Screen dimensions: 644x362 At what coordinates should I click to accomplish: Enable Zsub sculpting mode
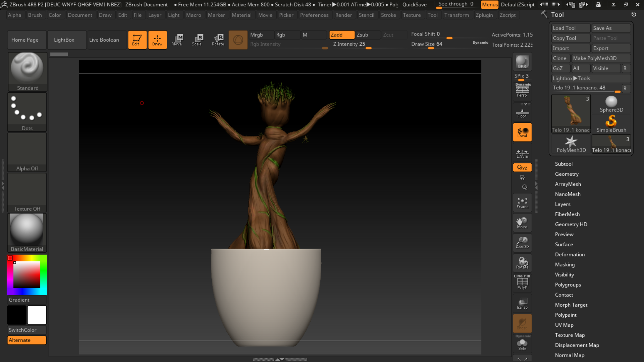click(368, 35)
